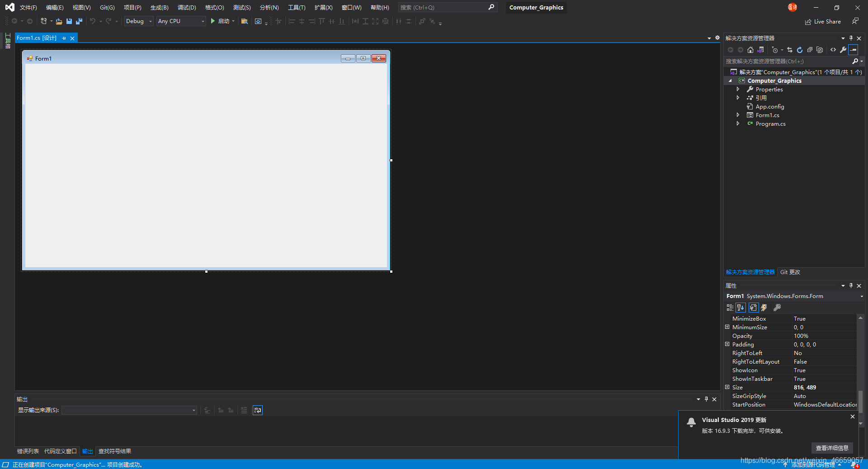Click the Events lightning bolt icon
The width and height of the screenshot is (868, 469).
click(764, 308)
